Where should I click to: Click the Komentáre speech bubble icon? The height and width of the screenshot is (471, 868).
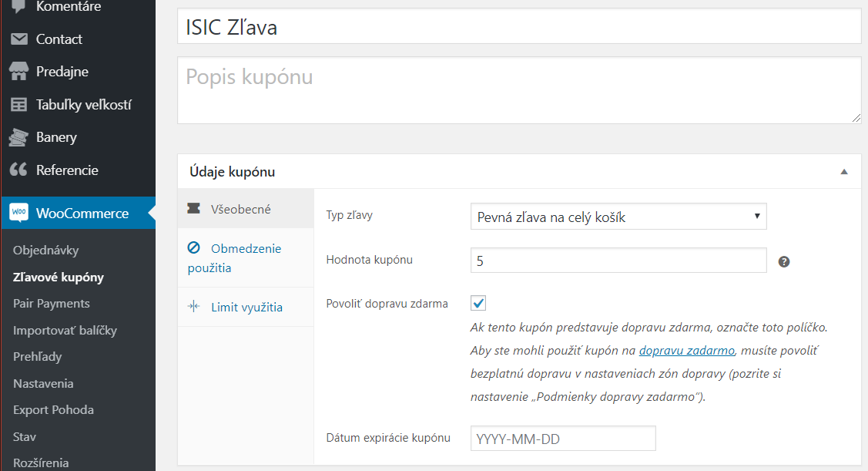(19, 6)
